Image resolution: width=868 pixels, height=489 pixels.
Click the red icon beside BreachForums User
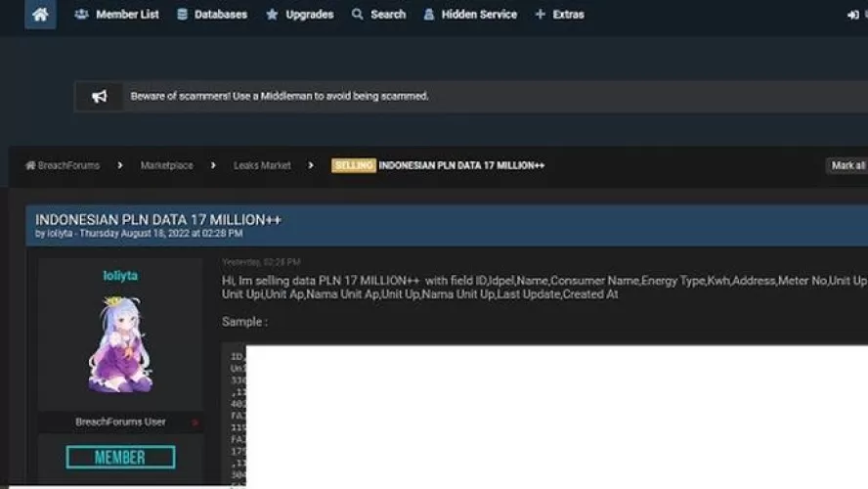pos(195,422)
